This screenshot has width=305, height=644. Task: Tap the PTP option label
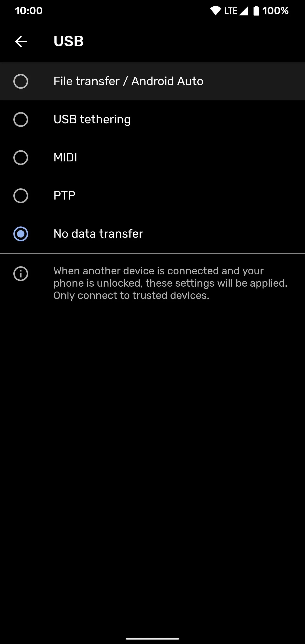click(64, 196)
